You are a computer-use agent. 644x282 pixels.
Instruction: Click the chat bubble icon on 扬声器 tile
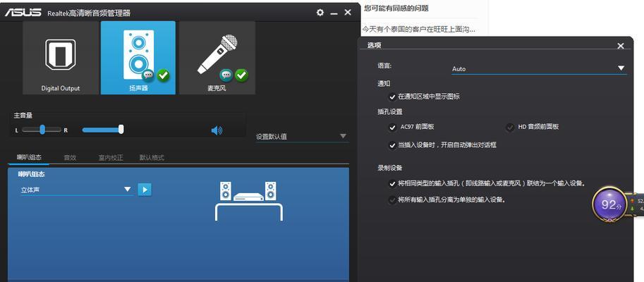coord(148,75)
